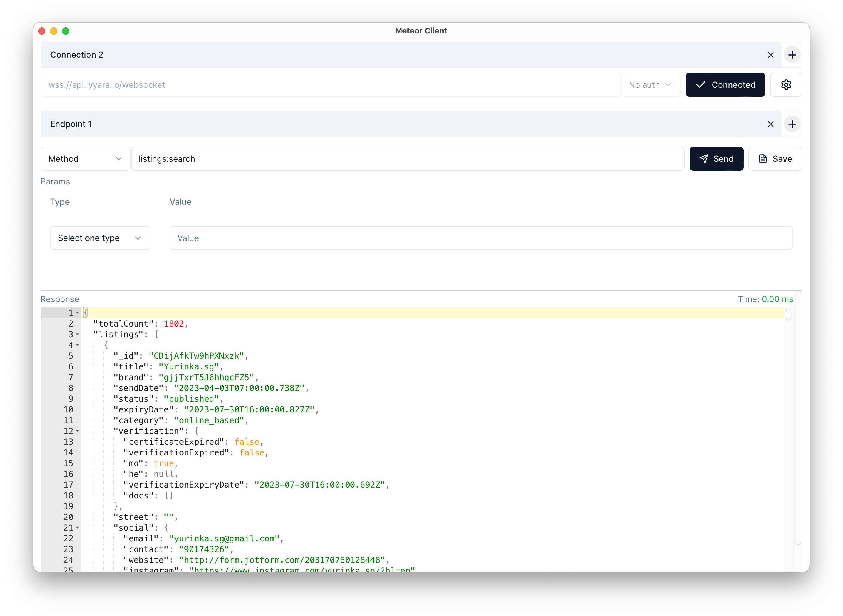Open the Method dropdown selector
843x616 pixels.
coord(85,158)
